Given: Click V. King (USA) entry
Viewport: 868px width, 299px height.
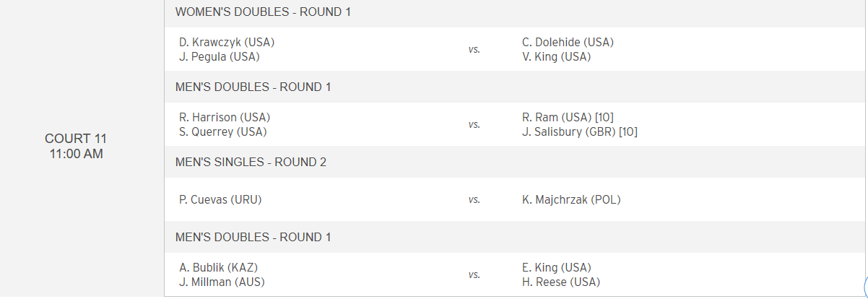Looking at the screenshot, I should [556, 56].
